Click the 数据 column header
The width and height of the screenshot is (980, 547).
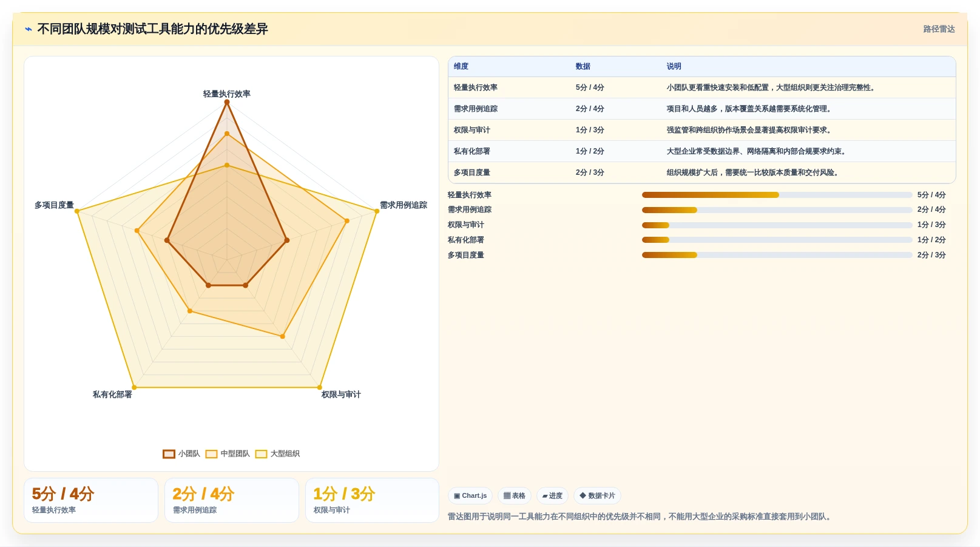tap(583, 66)
